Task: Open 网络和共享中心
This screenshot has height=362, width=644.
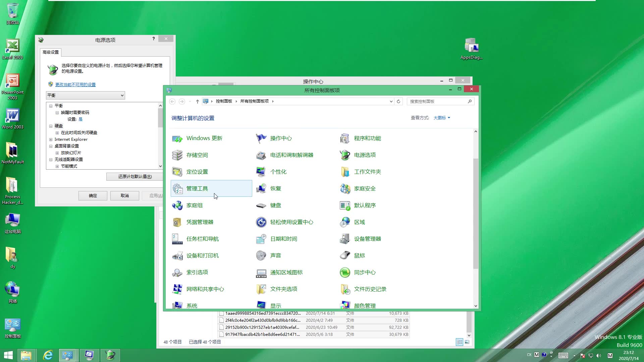Action: [x=205, y=289]
